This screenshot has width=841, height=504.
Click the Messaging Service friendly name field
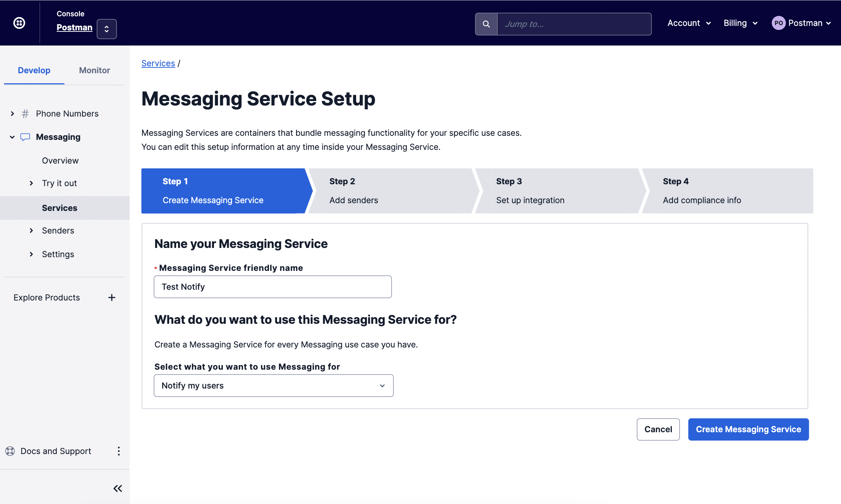click(x=272, y=287)
